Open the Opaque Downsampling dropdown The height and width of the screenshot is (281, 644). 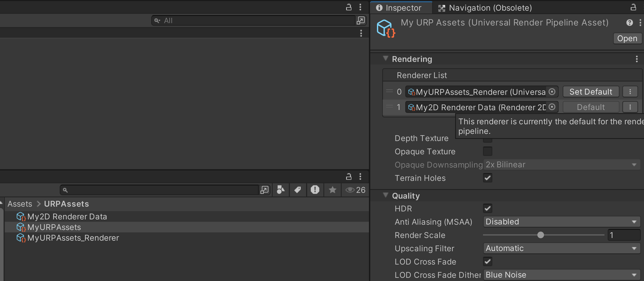coord(562,165)
